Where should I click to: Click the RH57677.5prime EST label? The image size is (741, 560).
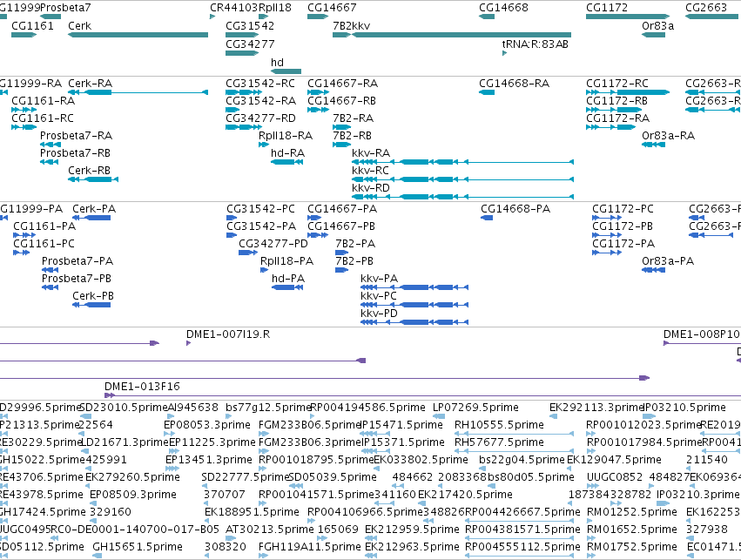point(499,442)
